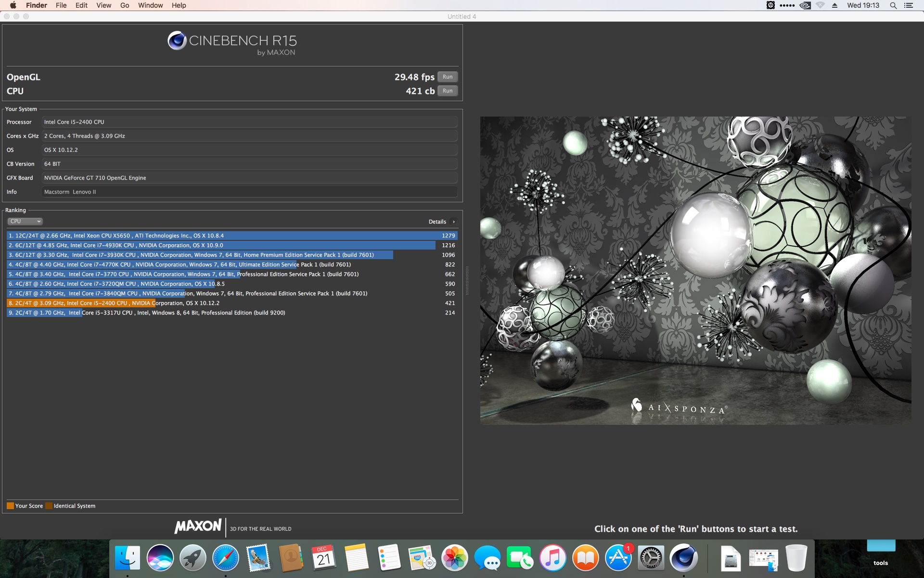Click the Cinebench R15 logo sphere
The width and height of the screenshot is (924, 578).
tap(177, 40)
